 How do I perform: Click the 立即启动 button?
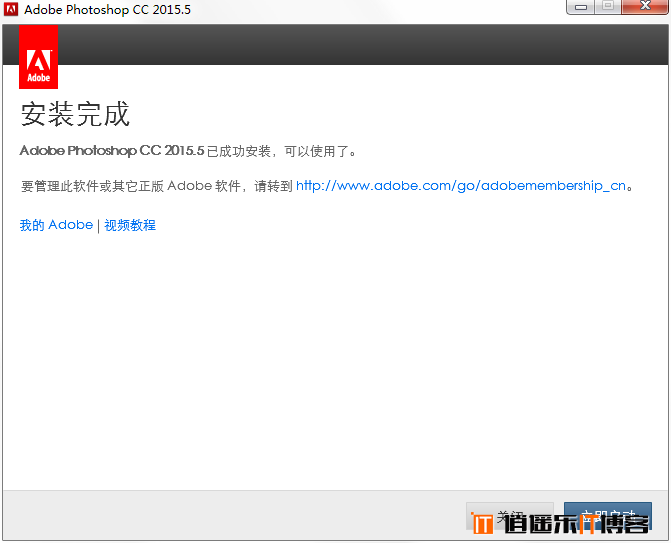(x=608, y=516)
